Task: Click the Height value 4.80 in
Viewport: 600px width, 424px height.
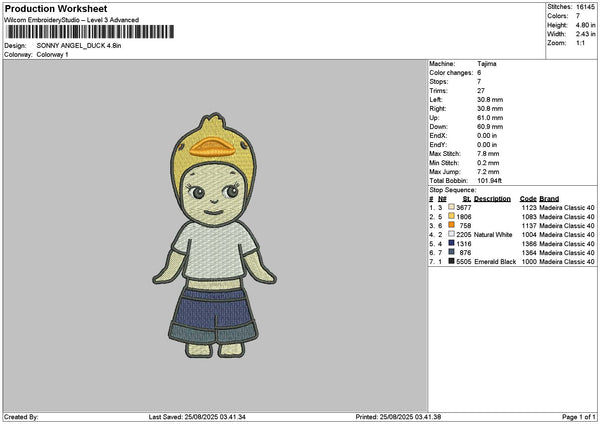Action: point(585,25)
